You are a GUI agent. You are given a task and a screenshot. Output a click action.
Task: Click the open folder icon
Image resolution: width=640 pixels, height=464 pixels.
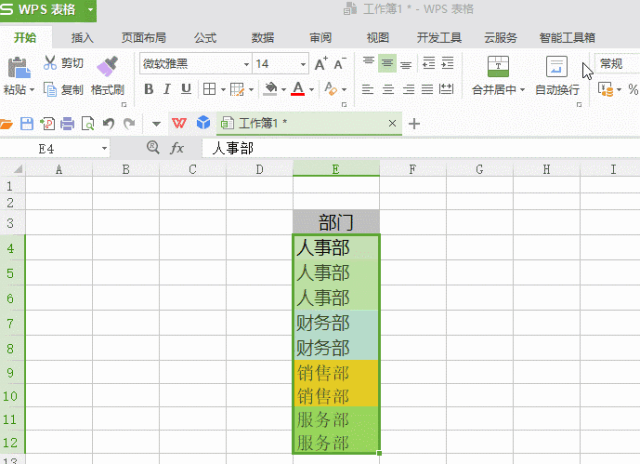click(6, 123)
